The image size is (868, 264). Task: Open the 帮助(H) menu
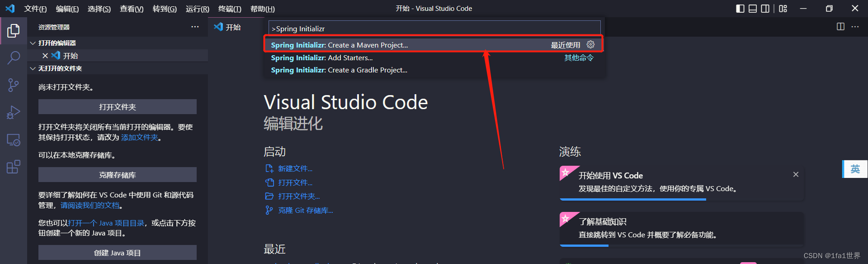pyautogui.click(x=263, y=9)
